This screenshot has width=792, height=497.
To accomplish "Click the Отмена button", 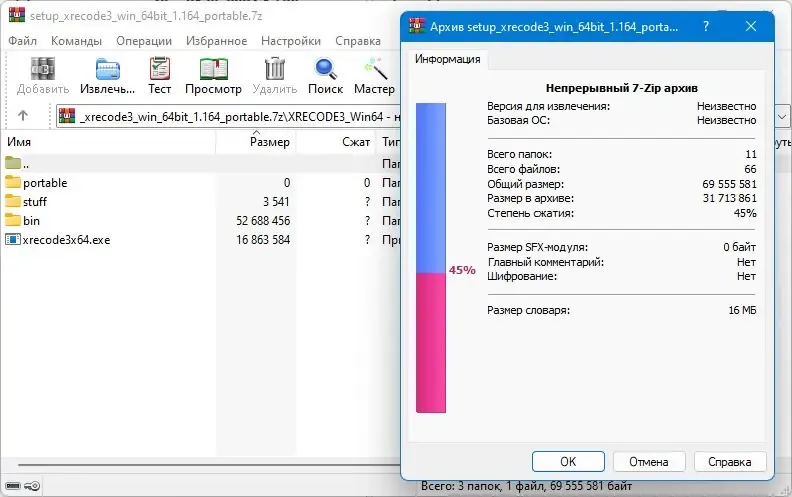I will 649,461.
